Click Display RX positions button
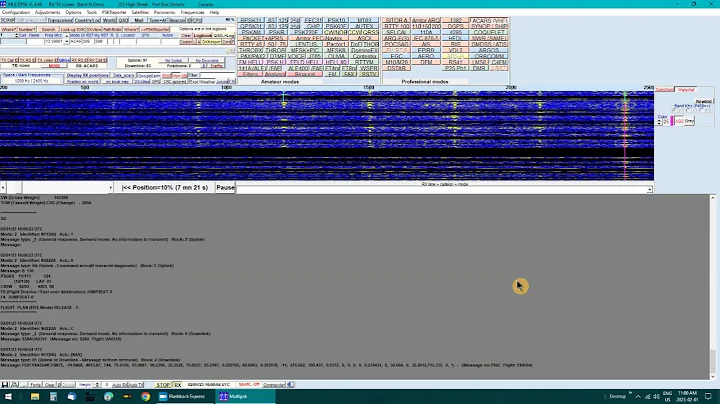The image size is (720, 404). (87, 75)
